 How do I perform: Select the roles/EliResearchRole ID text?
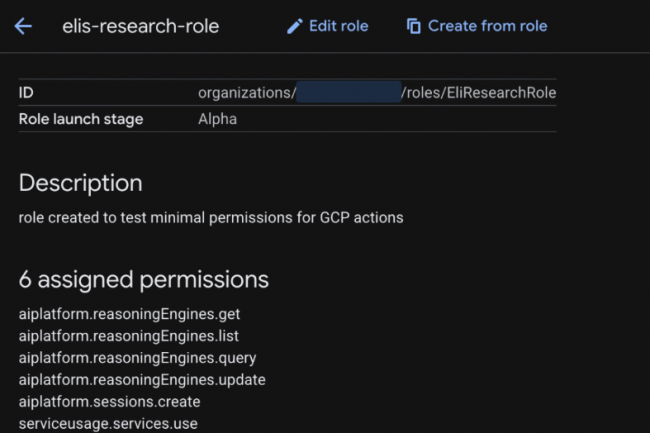[x=478, y=93]
